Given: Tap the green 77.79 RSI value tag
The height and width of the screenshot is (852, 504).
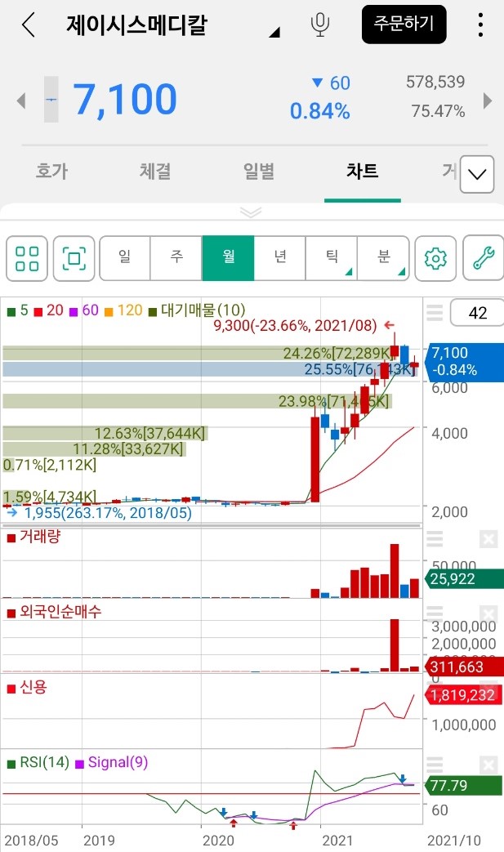Looking at the screenshot, I should tap(466, 785).
